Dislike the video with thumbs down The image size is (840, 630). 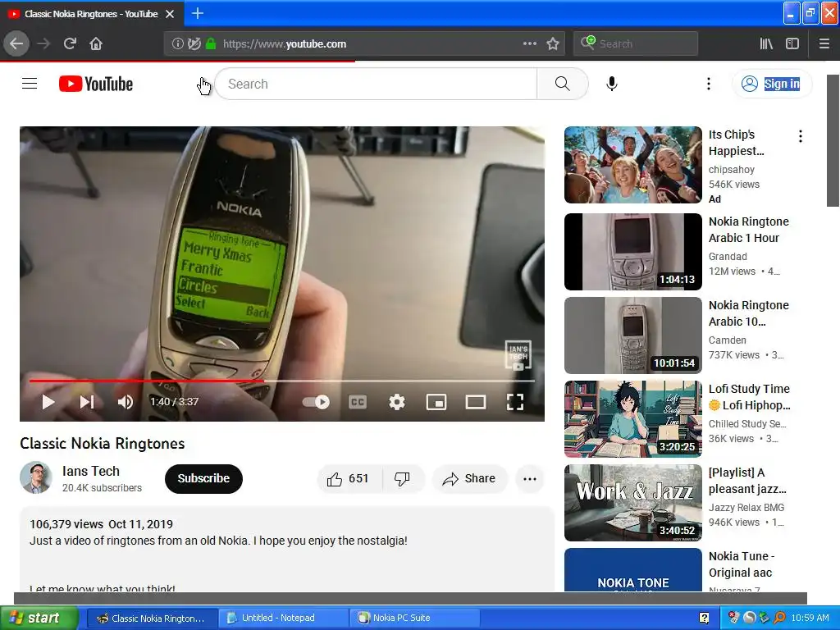pos(403,478)
